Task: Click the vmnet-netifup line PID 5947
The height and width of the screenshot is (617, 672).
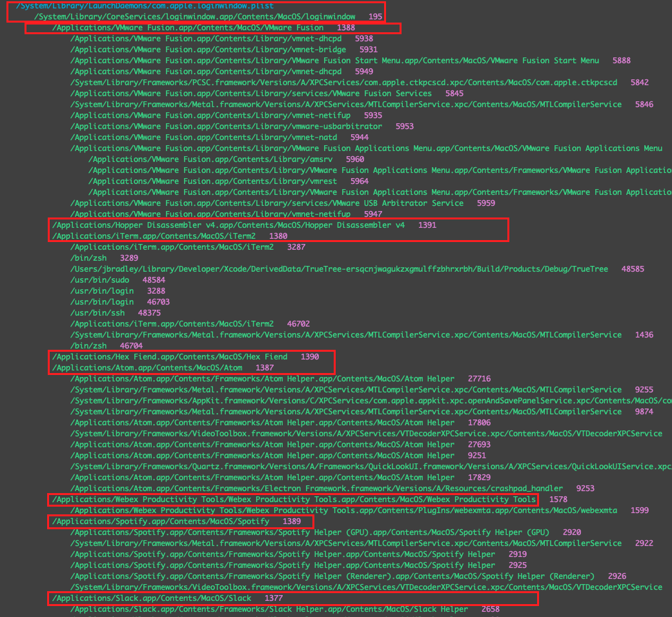Action: [x=226, y=214]
